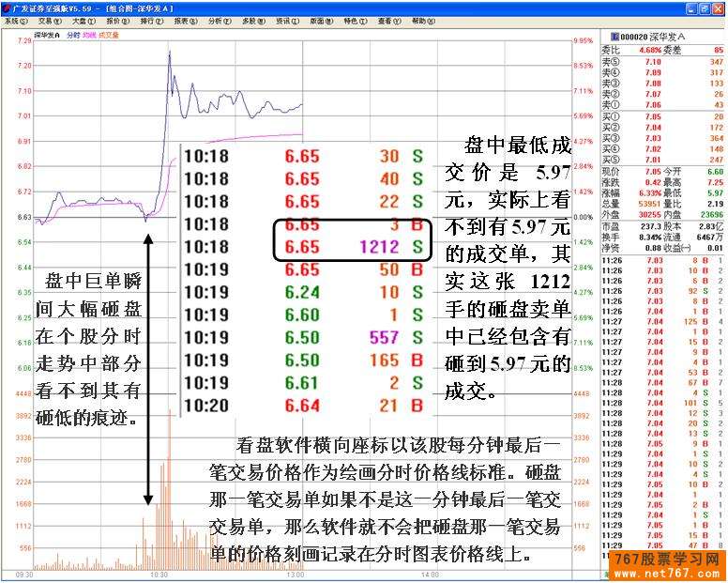Click the 767股票学习网 watermark link
The width and height of the screenshot is (728, 583).
668,561
